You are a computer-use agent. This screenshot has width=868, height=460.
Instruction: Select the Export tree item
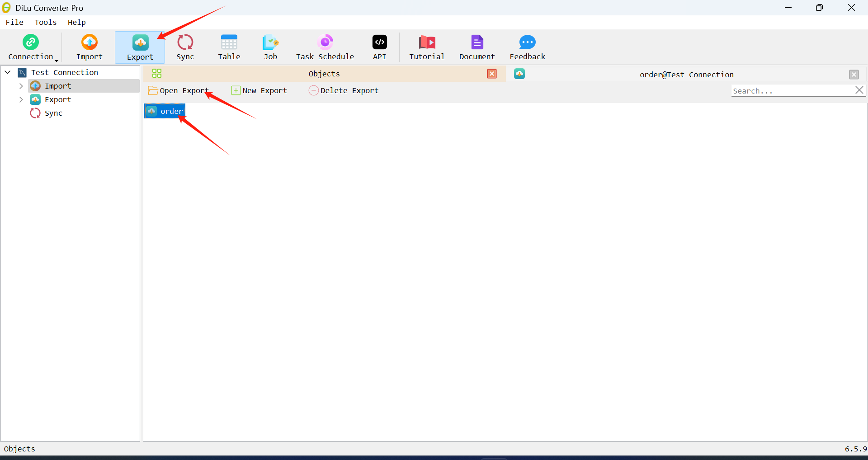58,99
